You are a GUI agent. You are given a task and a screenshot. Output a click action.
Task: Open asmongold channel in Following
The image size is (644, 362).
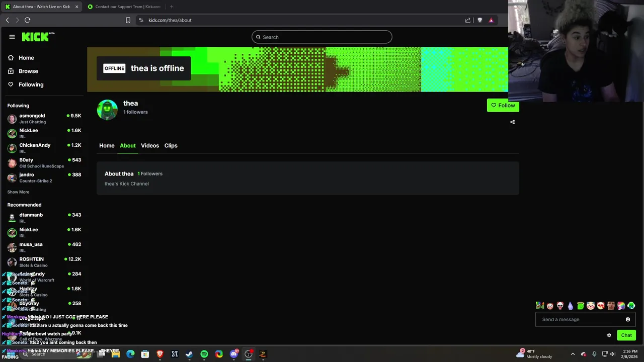click(x=44, y=119)
